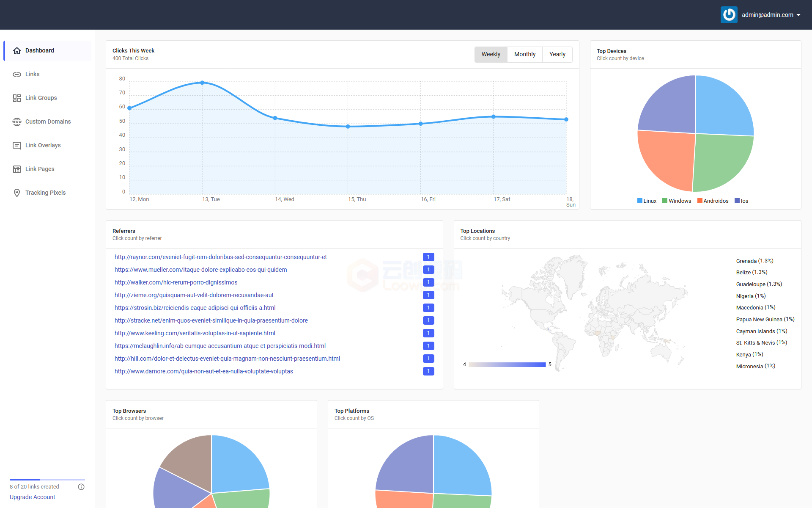Screen dimensions: 812x508
Task: Click the Micronesia (1%) location entry
Action: tap(755, 366)
